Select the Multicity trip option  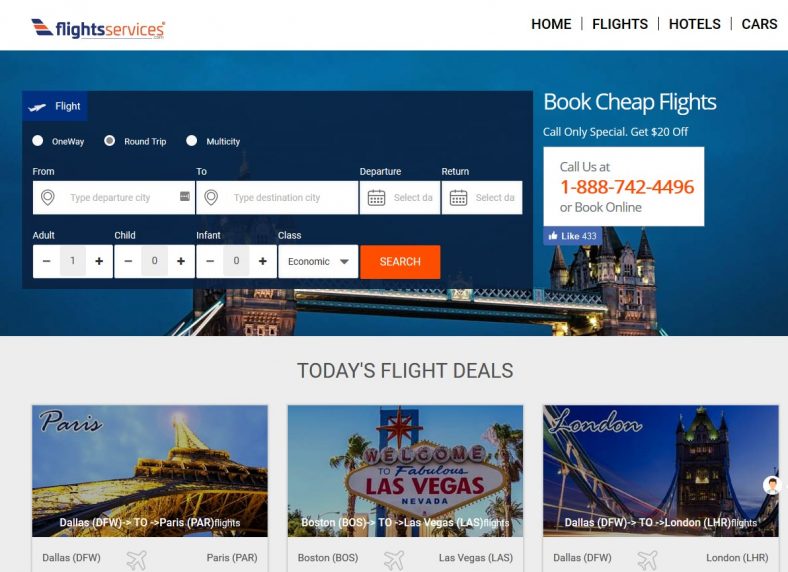tap(191, 141)
